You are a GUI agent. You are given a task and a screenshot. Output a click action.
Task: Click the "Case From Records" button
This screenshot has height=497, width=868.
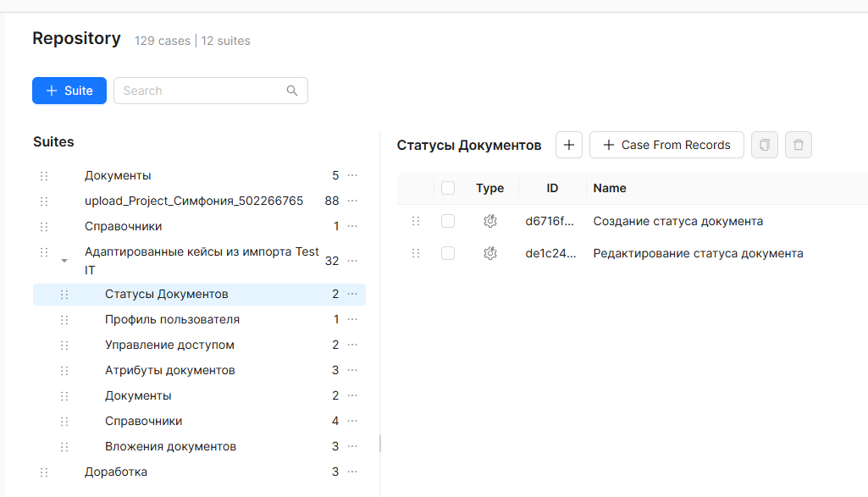point(666,145)
